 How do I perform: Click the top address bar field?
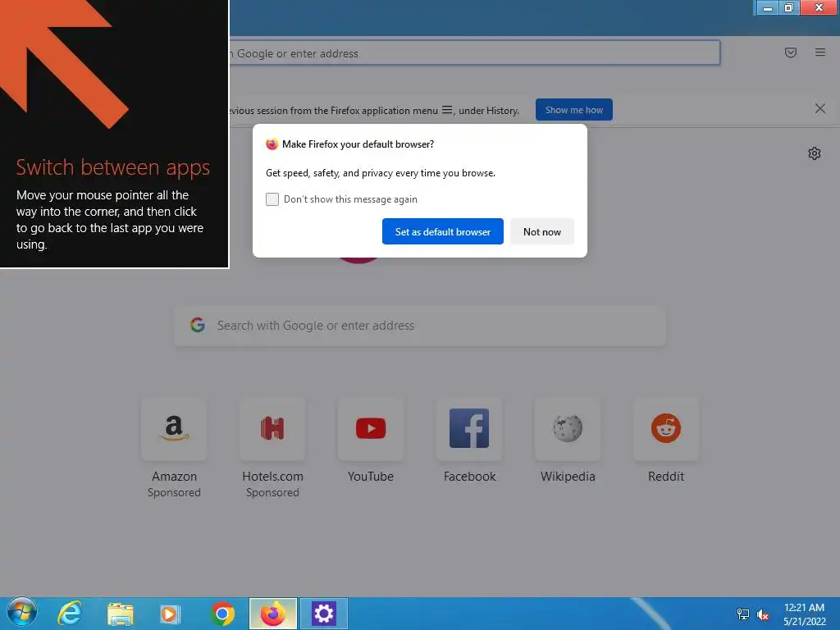pyautogui.click(x=474, y=53)
